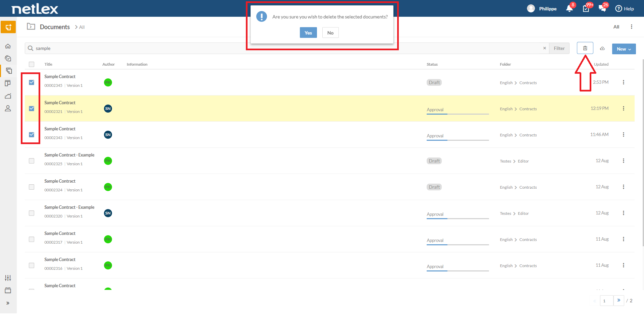Open row menu for document 00002316
Screen dimensions: 644x314
coord(624,265)
